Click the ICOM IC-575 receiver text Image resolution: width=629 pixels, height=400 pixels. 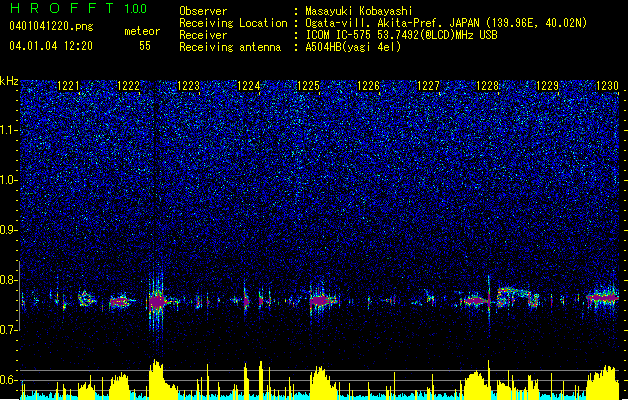click(x=402, y=35)
